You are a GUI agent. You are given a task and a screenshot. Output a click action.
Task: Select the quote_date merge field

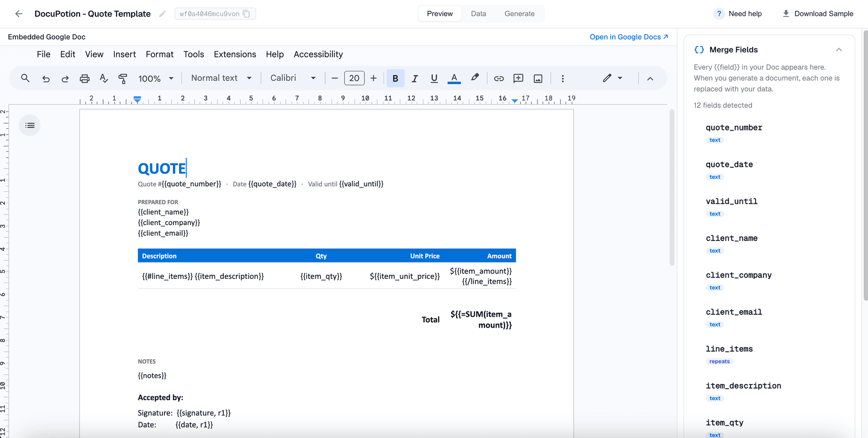click(x=729, y=165)
